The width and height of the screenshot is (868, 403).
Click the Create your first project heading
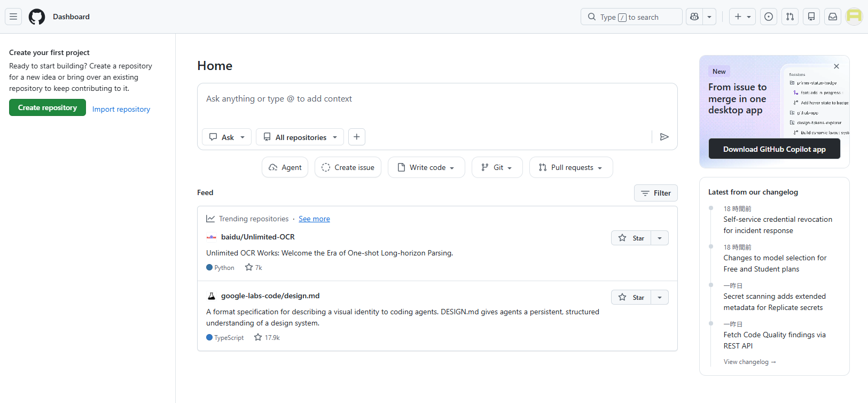49,52
